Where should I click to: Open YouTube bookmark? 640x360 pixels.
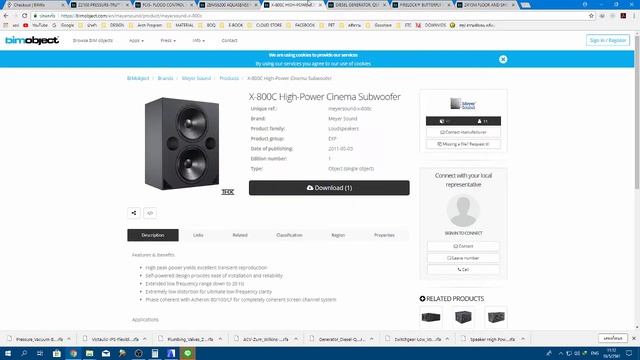(x=36, y=25)
